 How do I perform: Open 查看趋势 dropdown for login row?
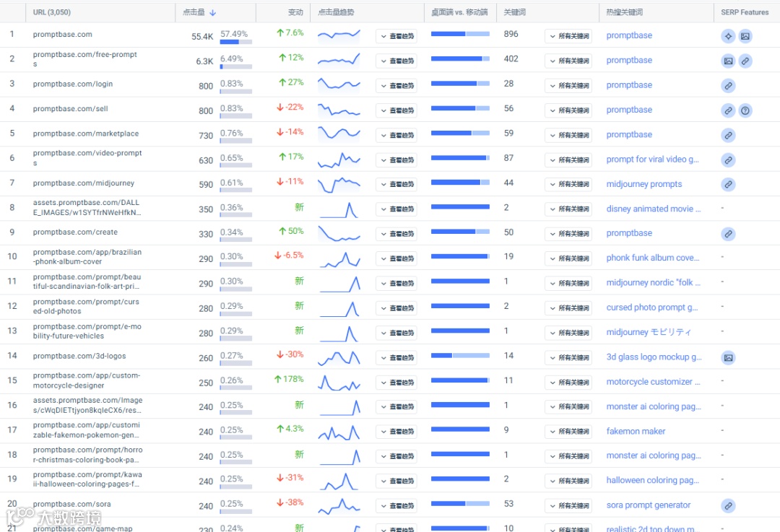[396, 85]
